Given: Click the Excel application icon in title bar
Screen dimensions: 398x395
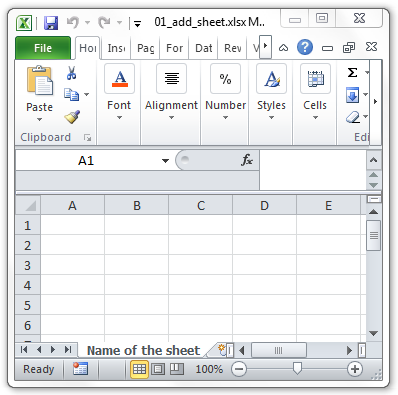Looking at the screenshot, I should tap(24, 23).
